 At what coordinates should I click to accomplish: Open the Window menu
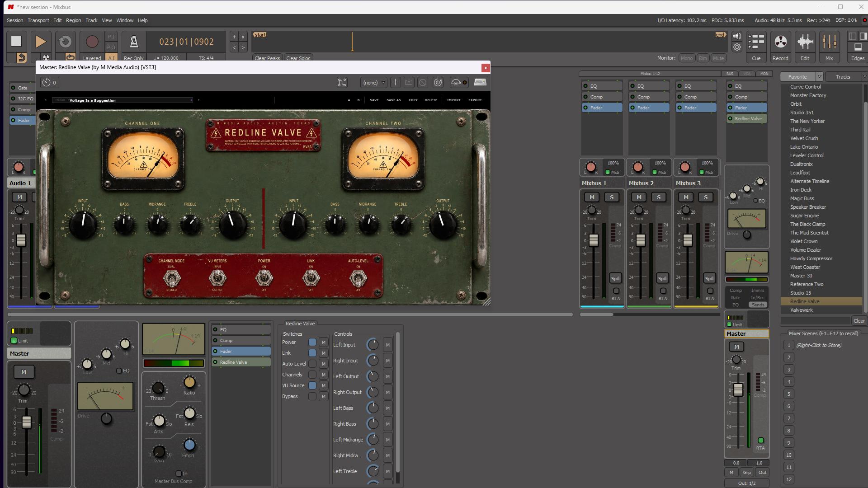125,20
